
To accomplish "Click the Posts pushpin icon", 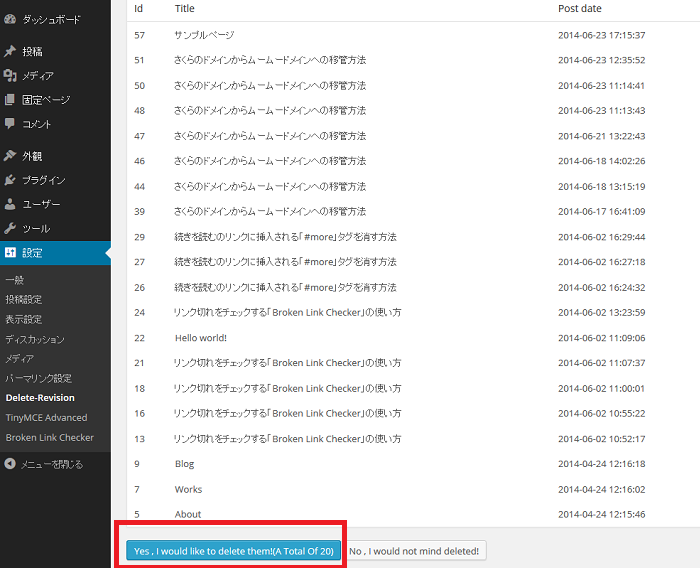I will pos(10,51).
